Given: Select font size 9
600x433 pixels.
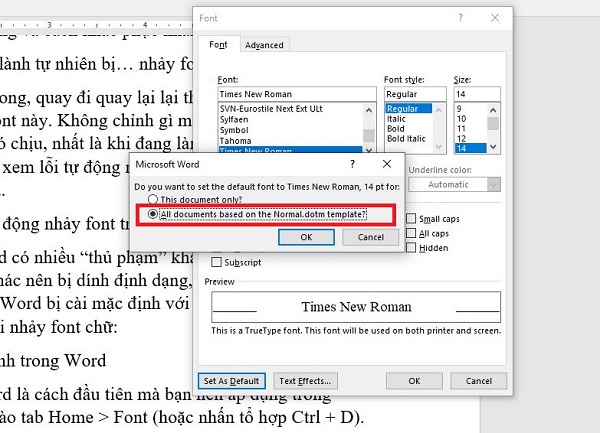Looking at the screenshot, I should pyautogui.click(x=471, y=109).
